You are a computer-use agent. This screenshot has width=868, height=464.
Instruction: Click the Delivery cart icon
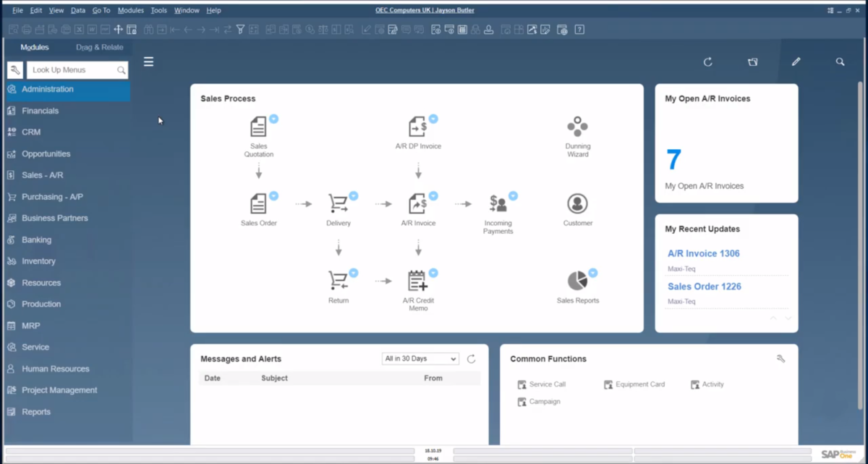pos(338,203)
